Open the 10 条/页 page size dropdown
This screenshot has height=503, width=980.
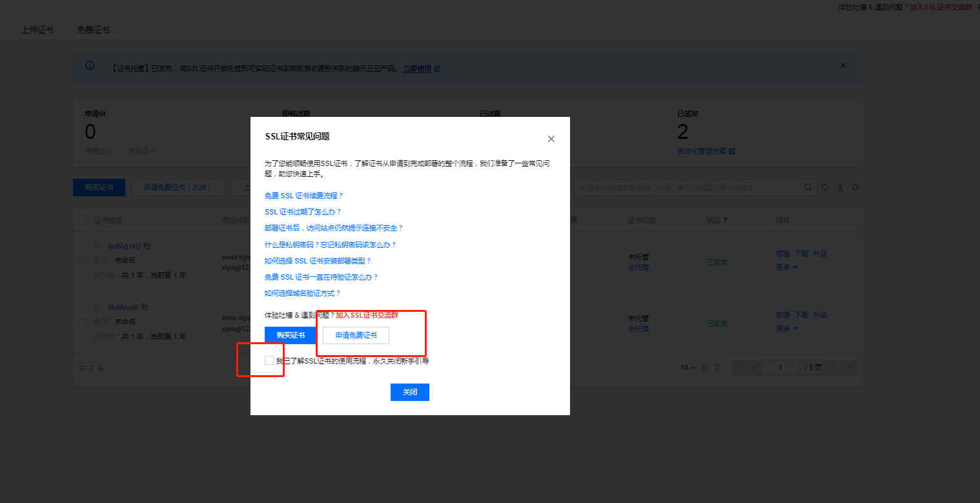click(x=688, y=367)
